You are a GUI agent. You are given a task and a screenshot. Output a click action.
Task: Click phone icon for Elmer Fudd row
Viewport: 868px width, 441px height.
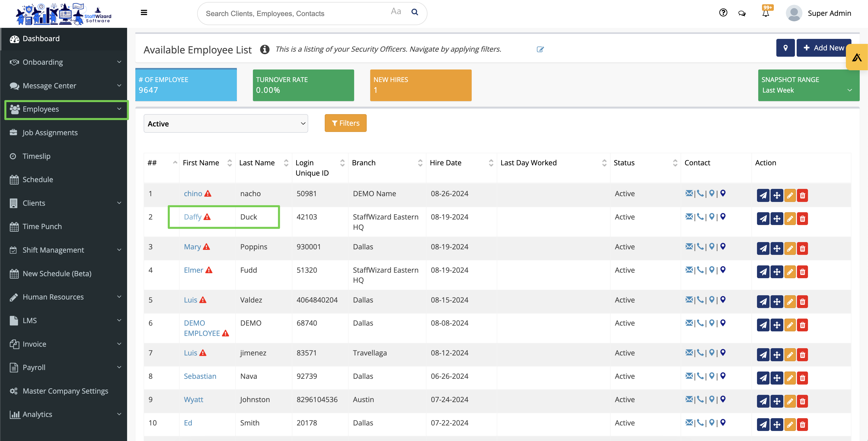[700, 270]
